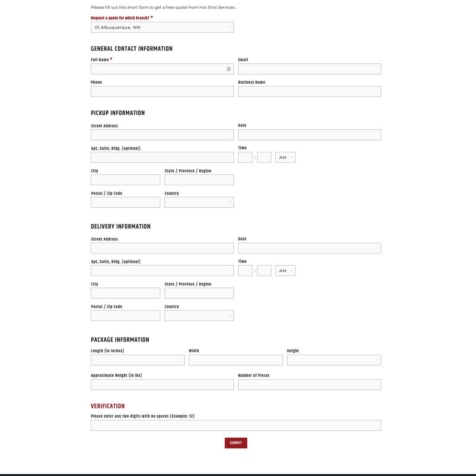Image resolution: width=476 pixels, height=476 pixels.
Task: Click into the Full Name field
Action: 159,69
